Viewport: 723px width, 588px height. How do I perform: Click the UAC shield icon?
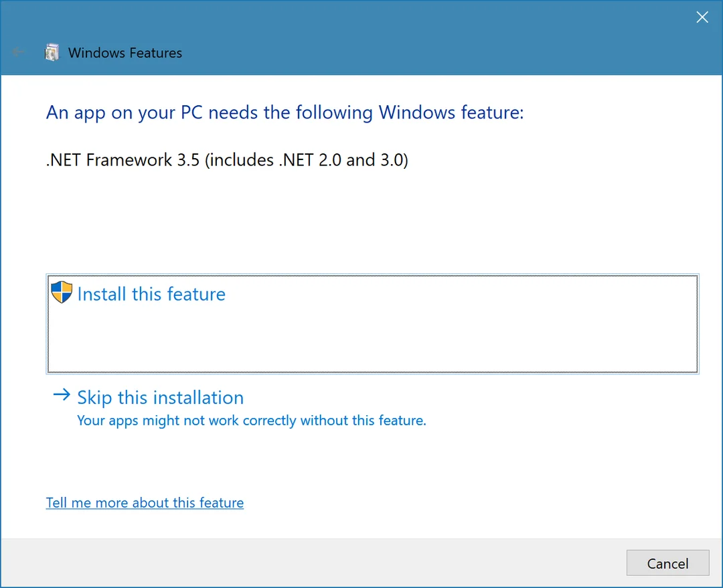[x=62, y=292]
